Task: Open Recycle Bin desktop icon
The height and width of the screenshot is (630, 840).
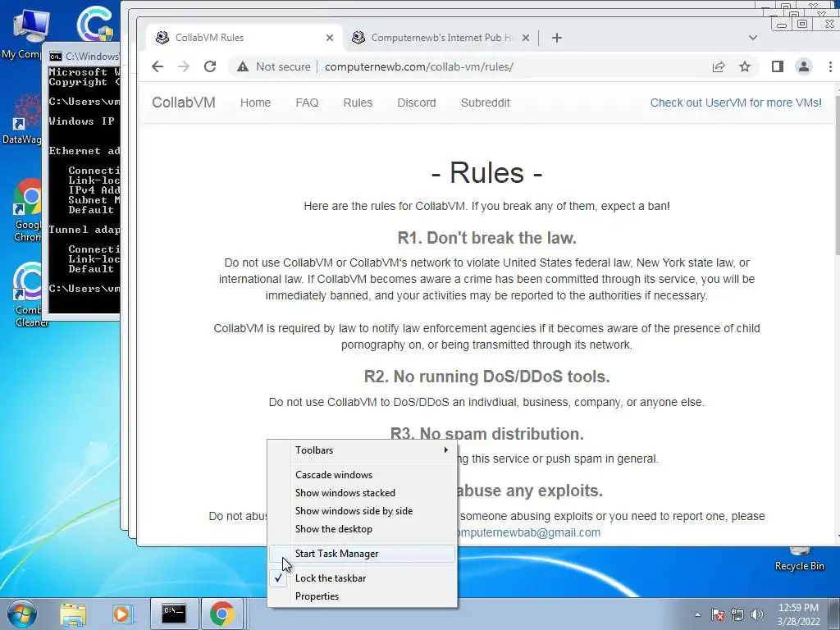Action: click(x=799, y=559)
